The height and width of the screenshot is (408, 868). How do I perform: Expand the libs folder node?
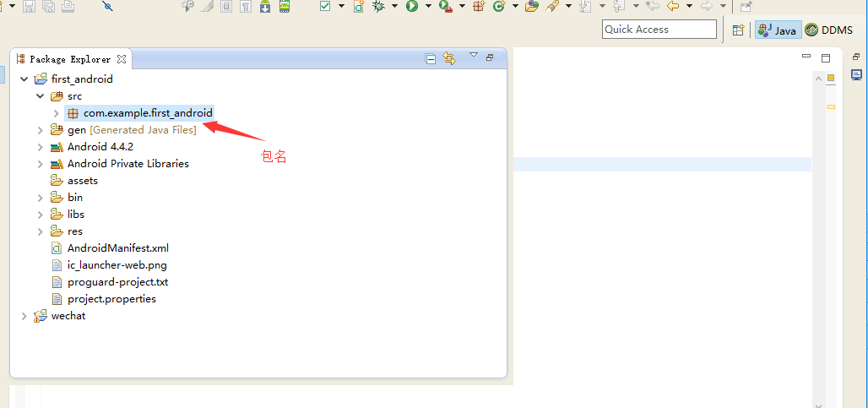coord(40,215)
